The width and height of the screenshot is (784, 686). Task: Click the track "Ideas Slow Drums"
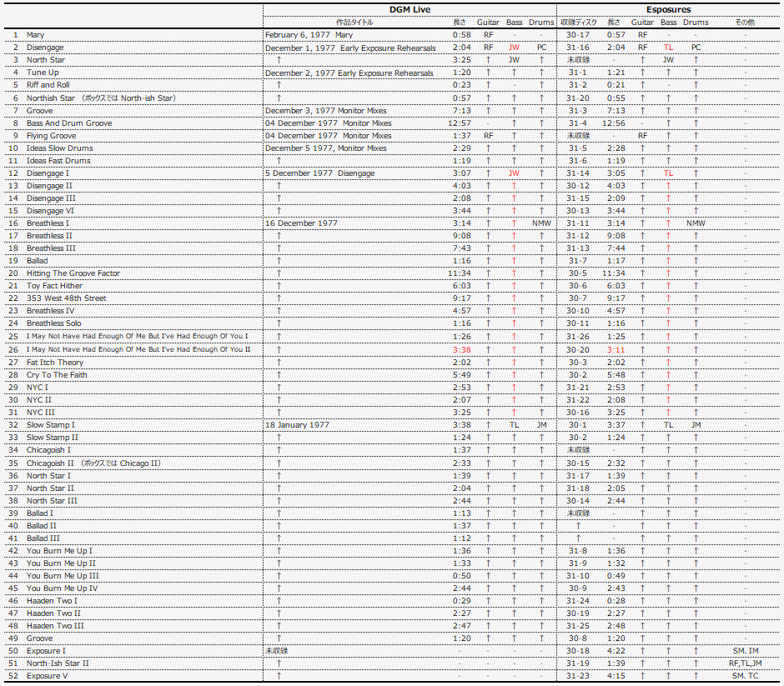(59, 148)
